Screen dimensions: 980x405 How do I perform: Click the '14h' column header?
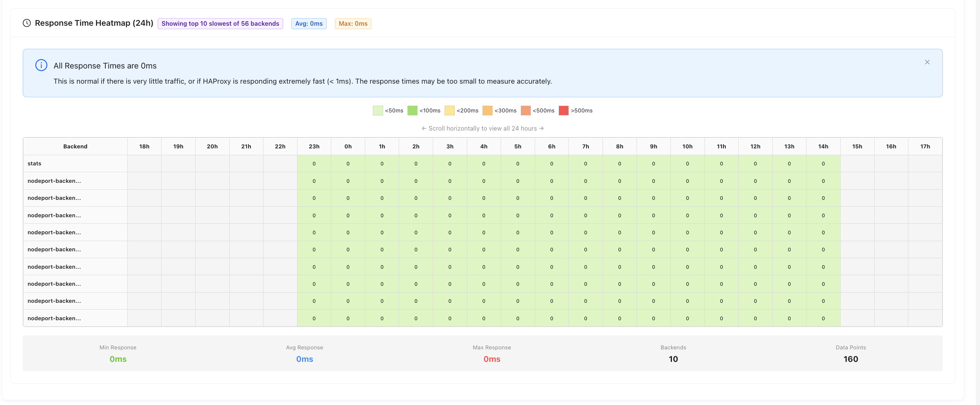[823, 146]
